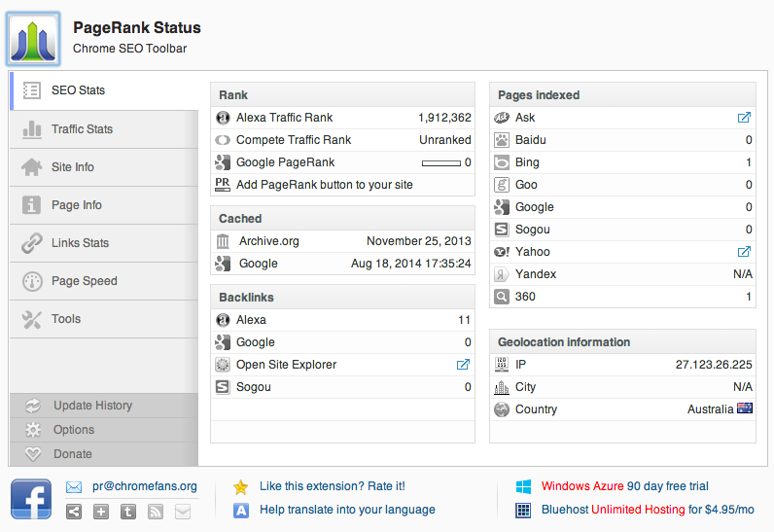Click the Australia flag icon
Image resolution: width=774 pixels, height=532 pixels.
click(x=745, y=408)
